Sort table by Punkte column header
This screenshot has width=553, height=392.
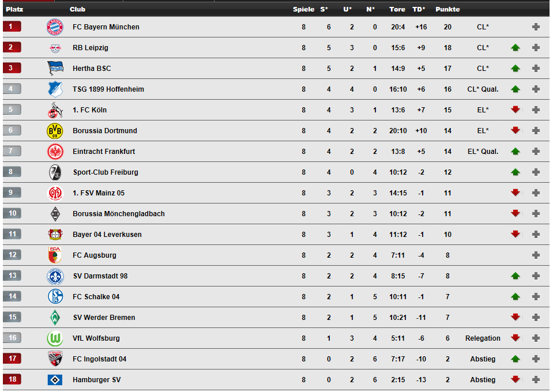[447, 9]
